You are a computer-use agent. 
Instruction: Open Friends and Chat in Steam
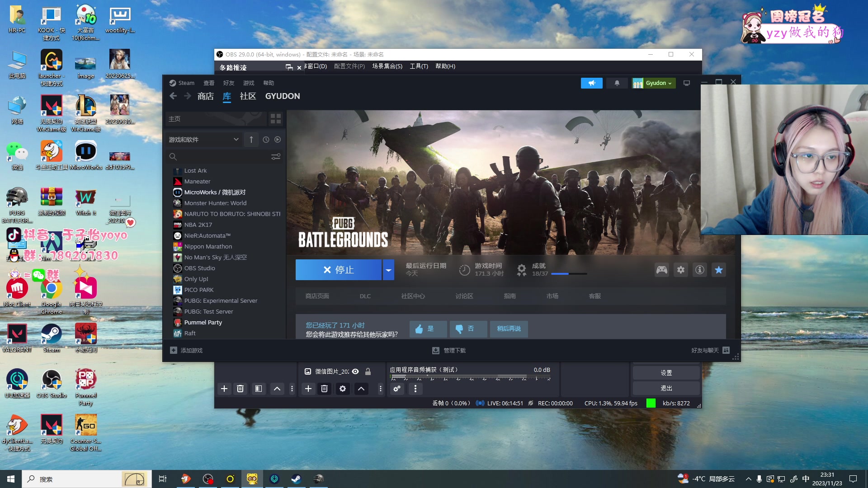710,350
